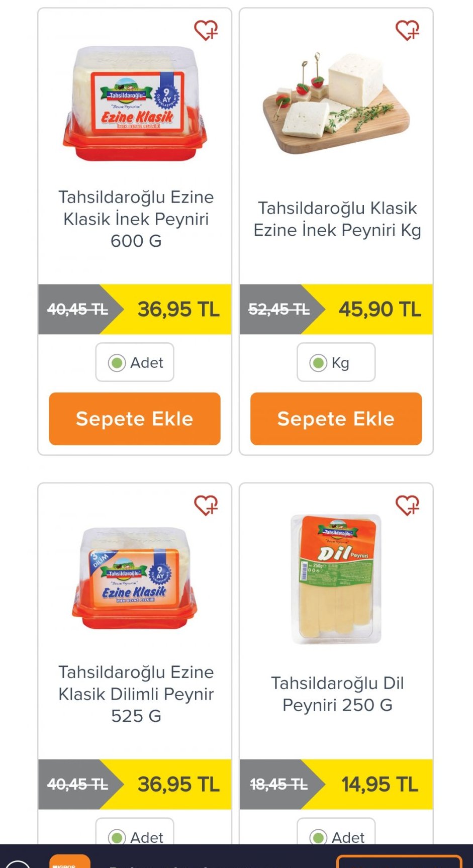
Task: Select Kg unit for Klasik Ezine cheese
Action: point(336,362)
